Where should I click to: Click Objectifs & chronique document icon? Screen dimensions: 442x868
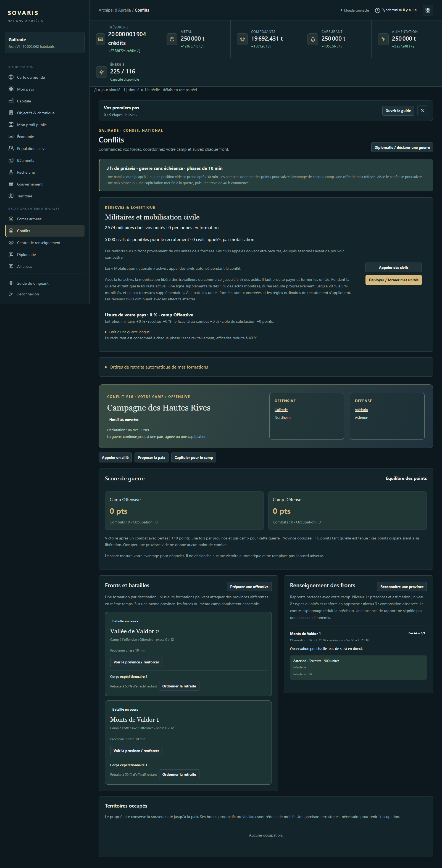coord(11,113)
